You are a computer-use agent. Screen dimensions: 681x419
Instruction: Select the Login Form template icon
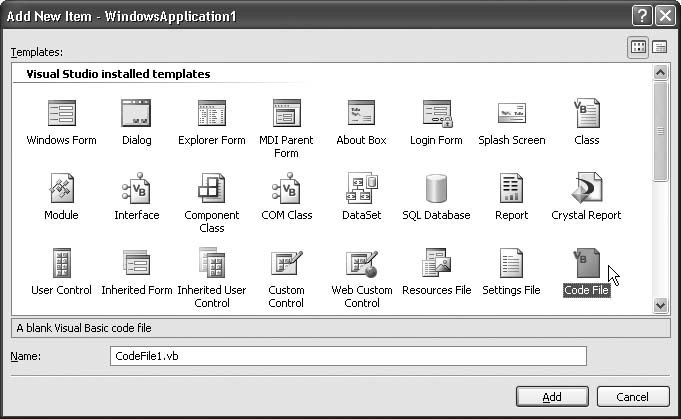436,113
